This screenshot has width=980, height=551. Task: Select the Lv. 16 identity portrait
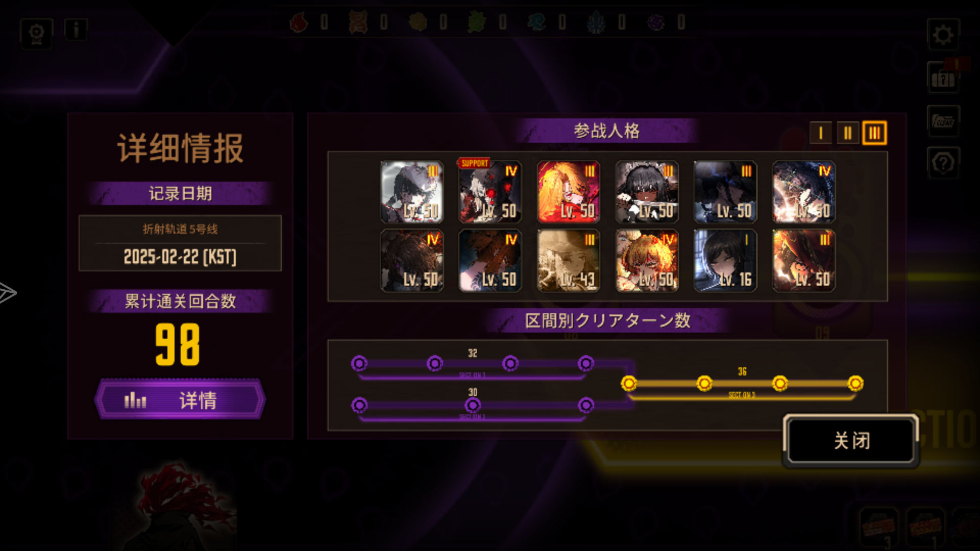(725, 261)
